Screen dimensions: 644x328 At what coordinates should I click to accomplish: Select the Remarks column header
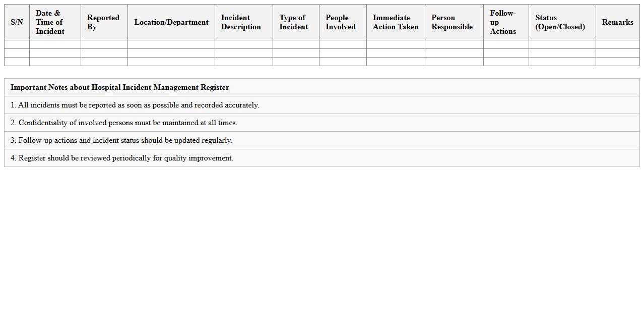pos(617,22)
